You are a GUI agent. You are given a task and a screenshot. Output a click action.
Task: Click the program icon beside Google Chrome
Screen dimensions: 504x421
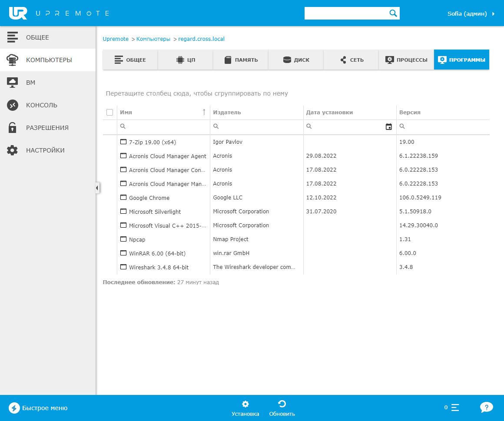[123, 197]
